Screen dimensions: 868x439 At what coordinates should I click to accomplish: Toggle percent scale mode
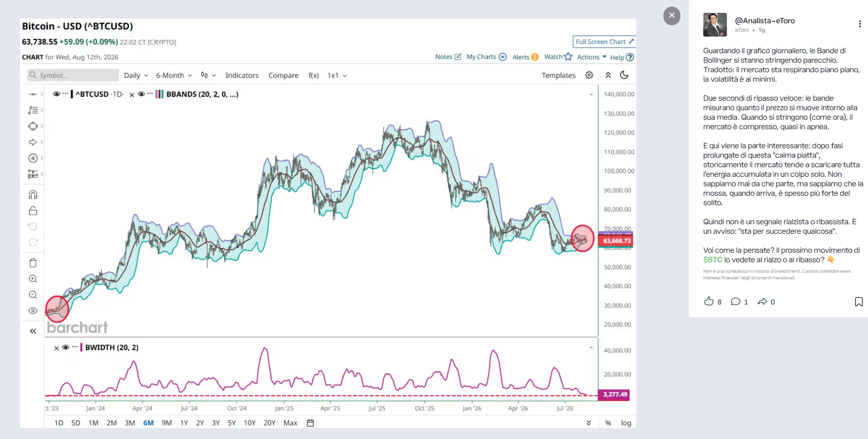click(x=608, y=423)
